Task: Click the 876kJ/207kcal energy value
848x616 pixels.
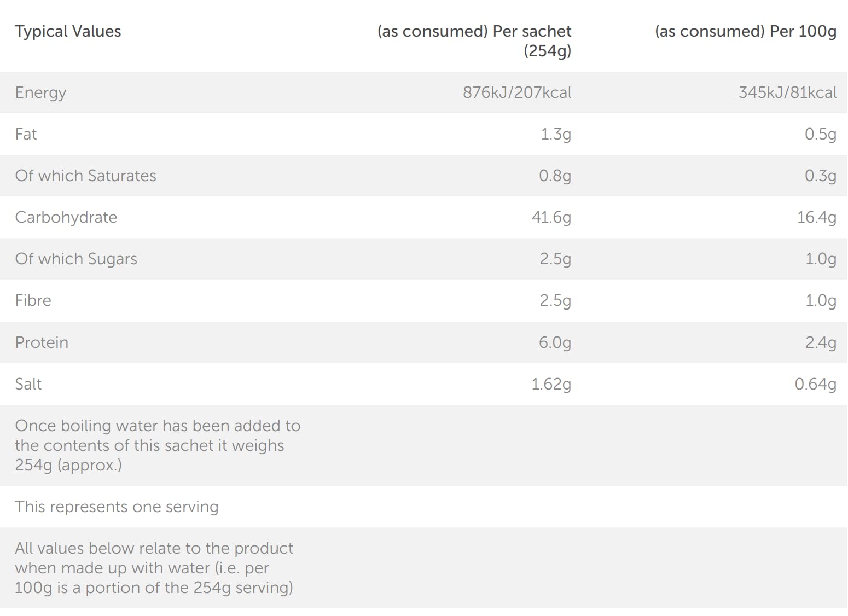Action: (x=517, y=92)
